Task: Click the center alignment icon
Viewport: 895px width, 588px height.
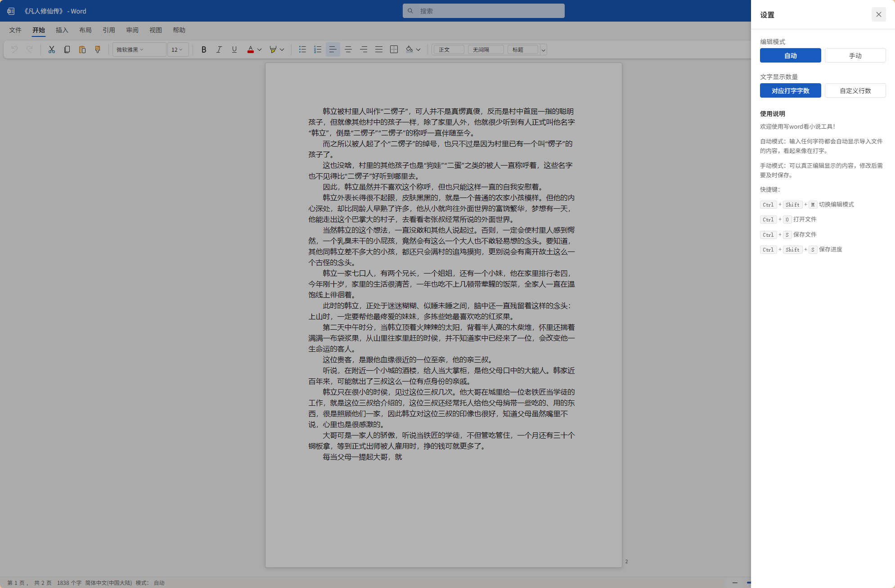Action: click(348, 49)
